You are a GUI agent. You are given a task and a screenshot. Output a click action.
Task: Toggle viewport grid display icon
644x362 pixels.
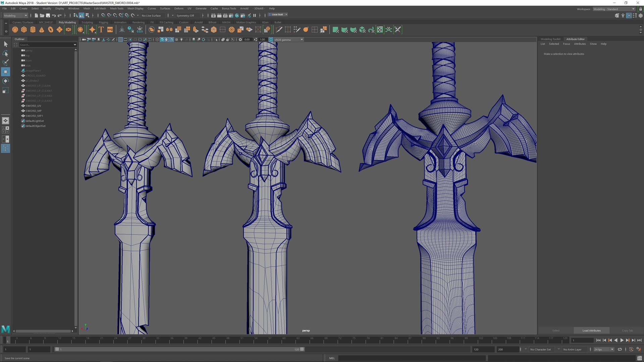[120, 40]
